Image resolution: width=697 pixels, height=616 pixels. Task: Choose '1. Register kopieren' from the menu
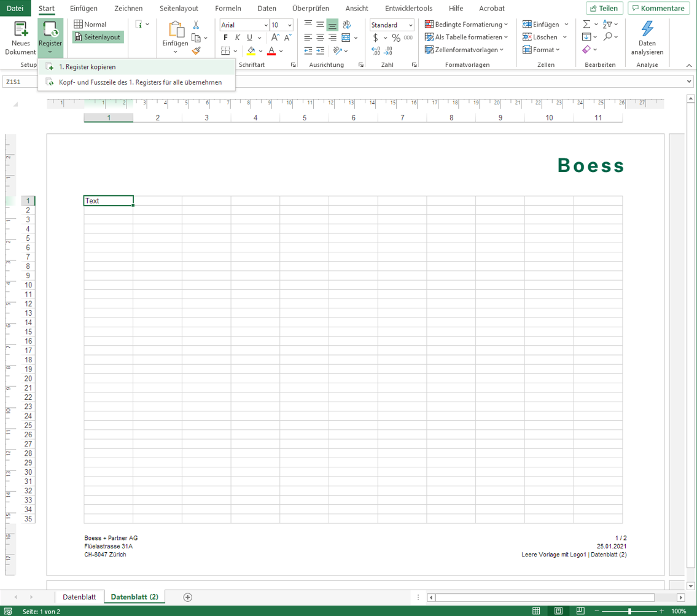(x=136, y=67)
